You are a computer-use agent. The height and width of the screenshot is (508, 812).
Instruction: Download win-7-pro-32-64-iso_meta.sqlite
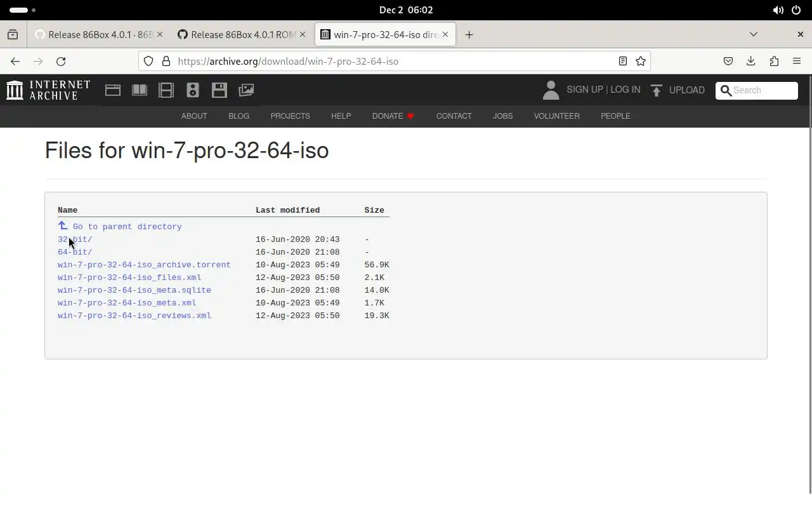click(134, 290)
